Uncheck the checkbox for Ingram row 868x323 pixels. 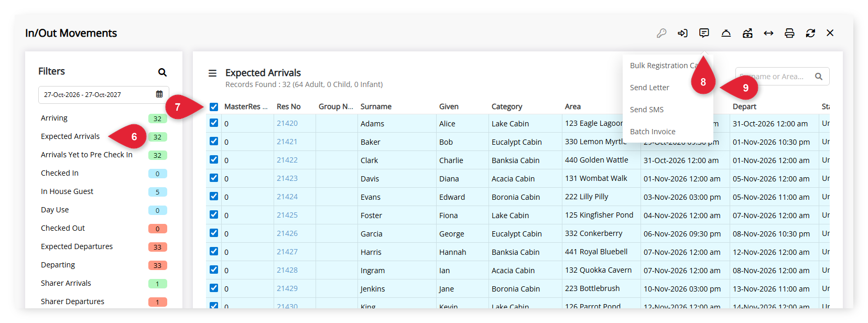(214, 270)
